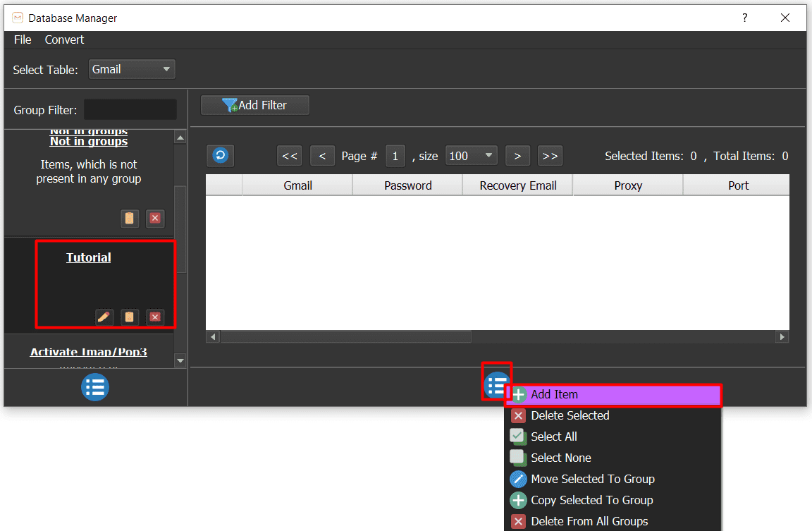Click the Add Filter button
Viewport: 812px width, 531px height.
(x=254, y=105)
